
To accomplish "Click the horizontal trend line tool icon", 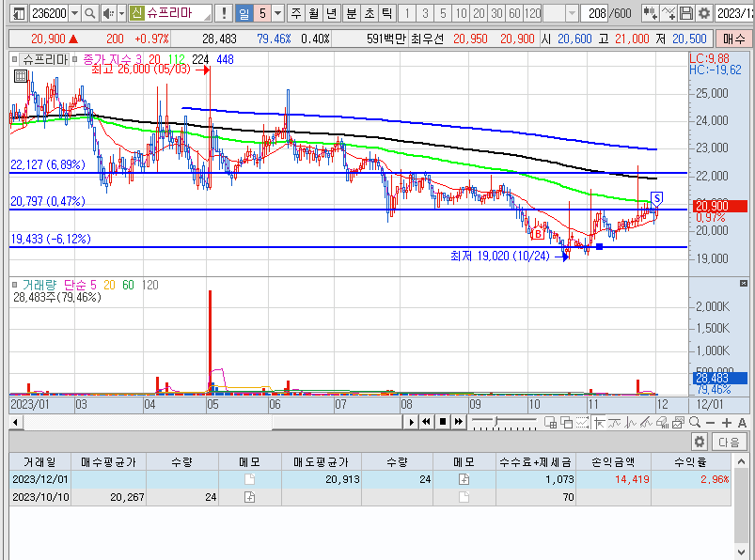I will (614, 423).
